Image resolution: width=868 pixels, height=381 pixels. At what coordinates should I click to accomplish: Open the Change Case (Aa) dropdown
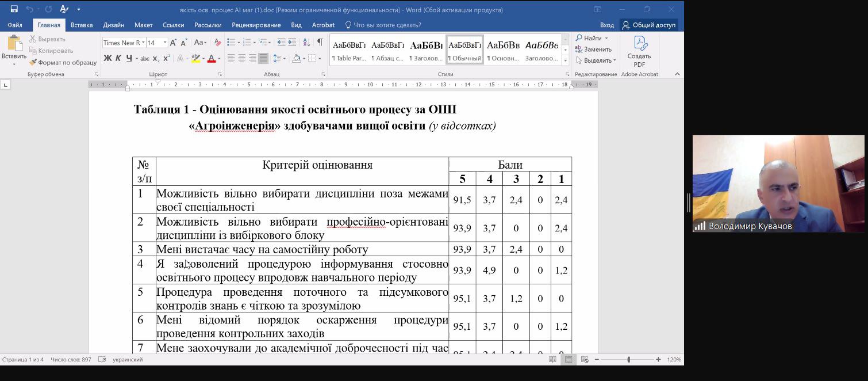tap(200, 43)
